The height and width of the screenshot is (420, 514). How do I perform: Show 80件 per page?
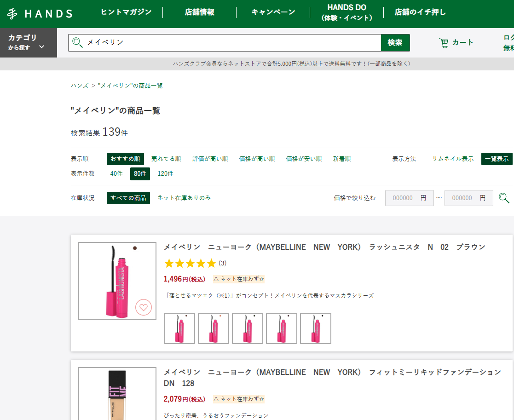click(x=140, y=173)
